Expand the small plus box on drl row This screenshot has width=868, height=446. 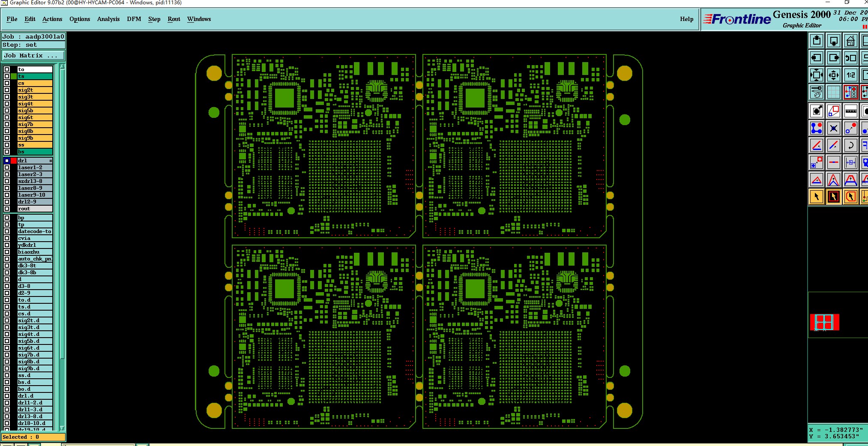coord(51,161)
